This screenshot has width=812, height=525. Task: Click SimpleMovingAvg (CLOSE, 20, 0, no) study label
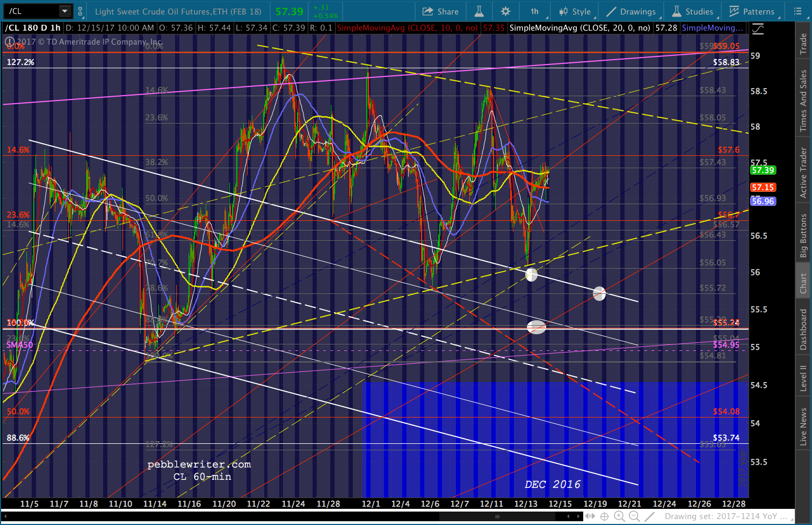[x=579, y=27]
